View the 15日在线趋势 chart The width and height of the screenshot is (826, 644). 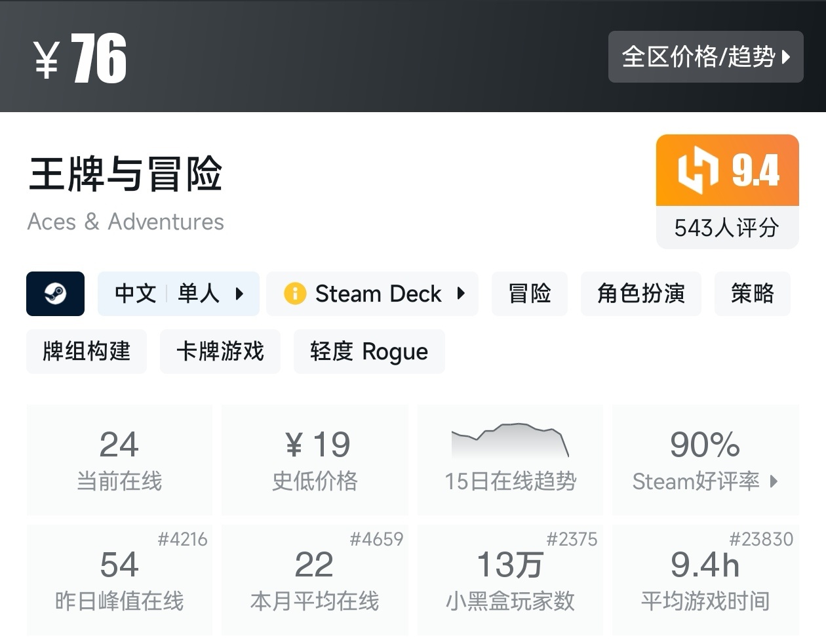click(x=510, y=459)
